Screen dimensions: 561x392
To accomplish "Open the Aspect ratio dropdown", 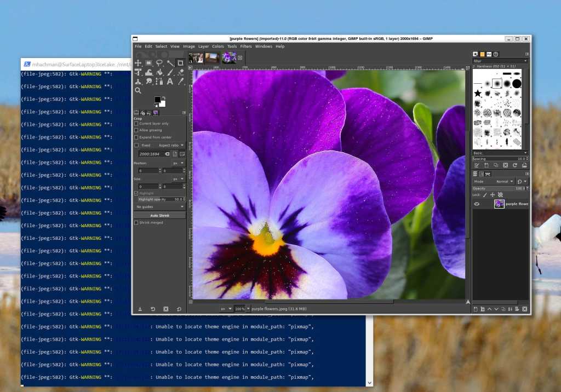I will tap(171, 146).
